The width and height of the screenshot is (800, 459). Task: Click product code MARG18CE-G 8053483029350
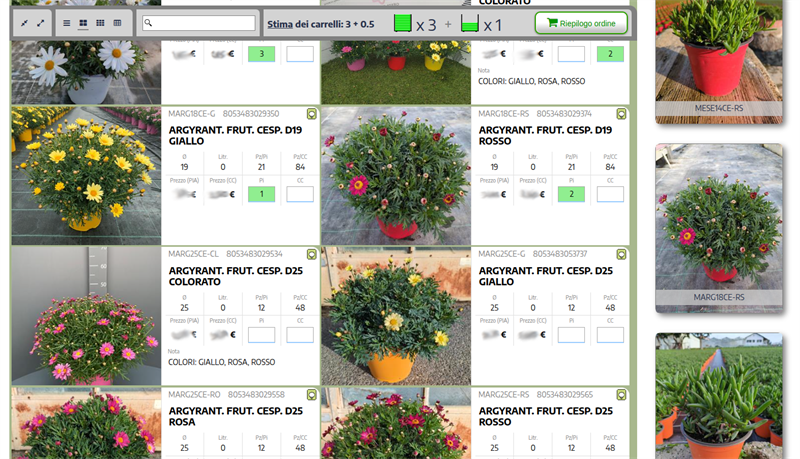[x=223, y=114]
